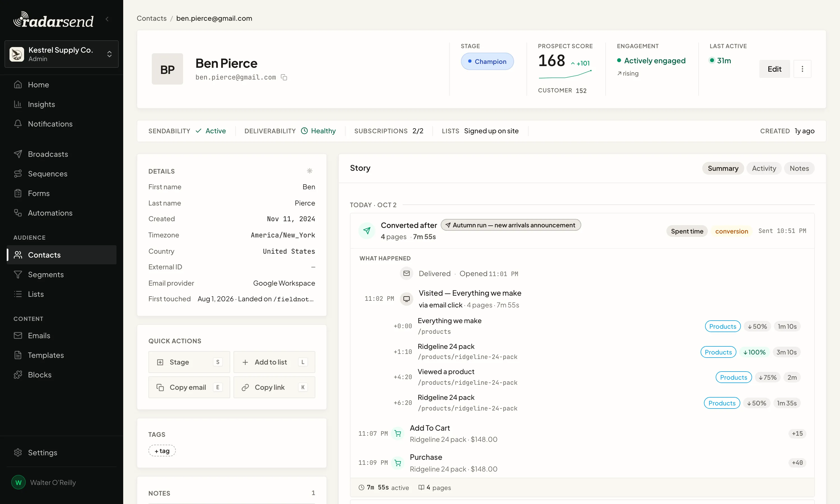840x504 pixels.
Task: Open Sequences in sidebar
Action: tap(61, 174)
